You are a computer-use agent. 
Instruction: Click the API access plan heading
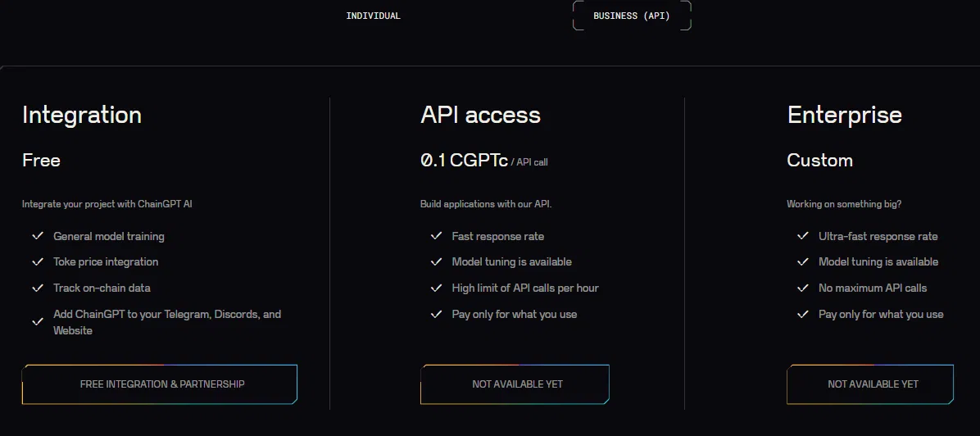pyautogui.click(x=480, y=115)
